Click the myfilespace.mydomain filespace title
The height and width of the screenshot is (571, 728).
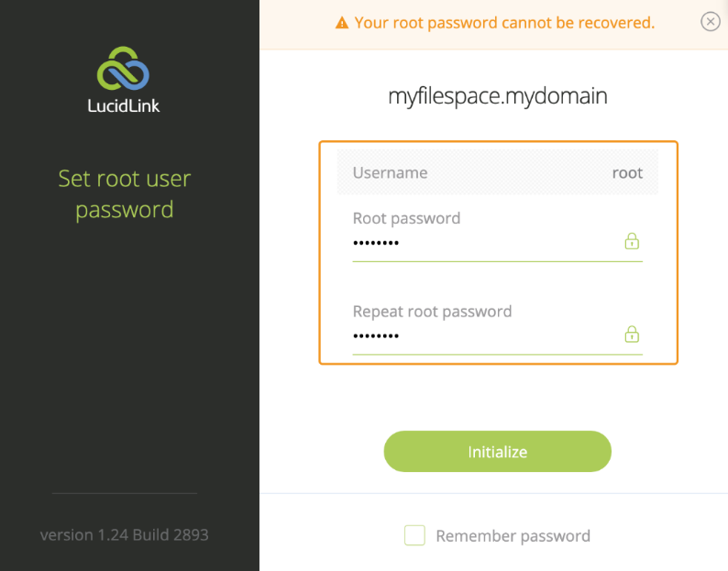(x=498, y=95)
